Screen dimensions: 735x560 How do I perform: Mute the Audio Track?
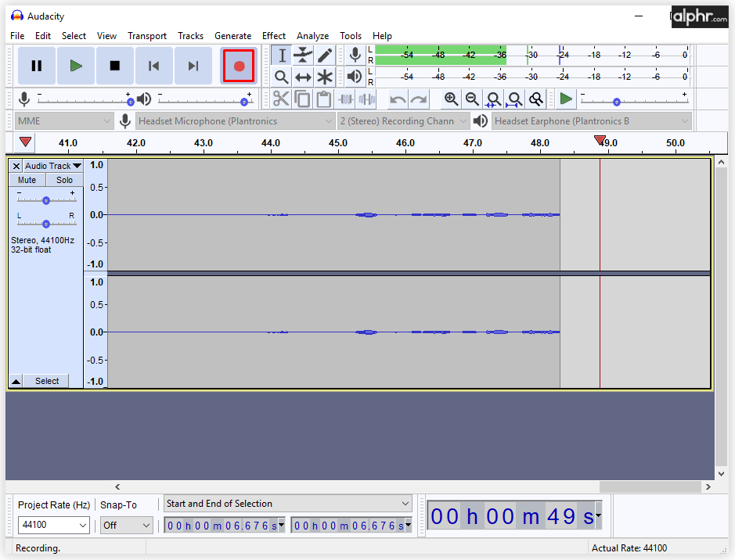pyautogui.click(x=27, y=180)
